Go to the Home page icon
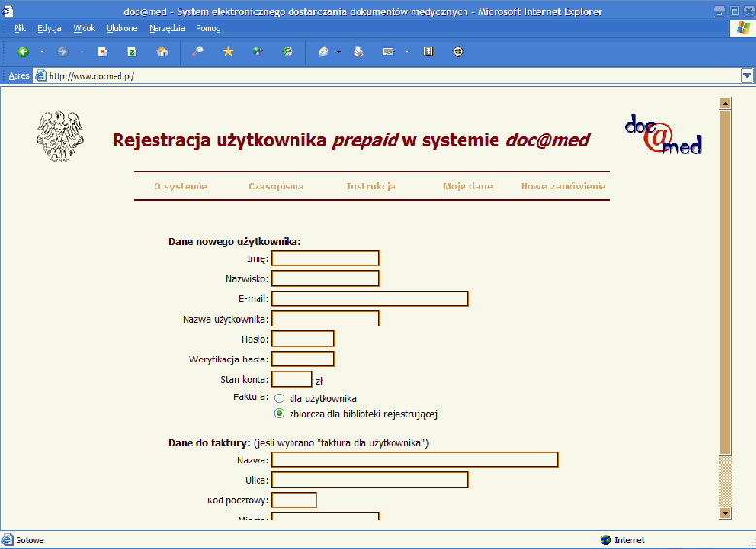The width and height of the screenshot is (756, 549). coord(162,51)
